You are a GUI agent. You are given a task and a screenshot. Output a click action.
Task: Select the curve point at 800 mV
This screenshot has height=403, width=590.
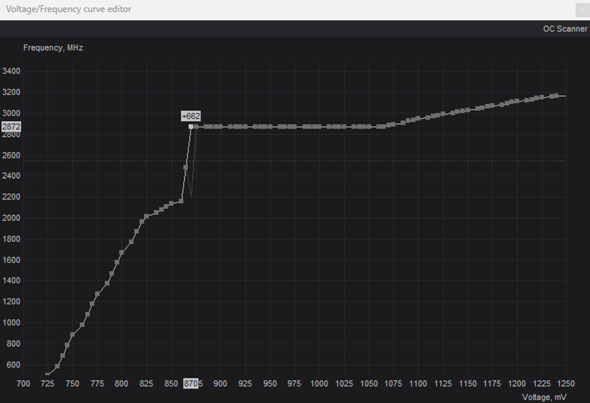coord(122,252)
